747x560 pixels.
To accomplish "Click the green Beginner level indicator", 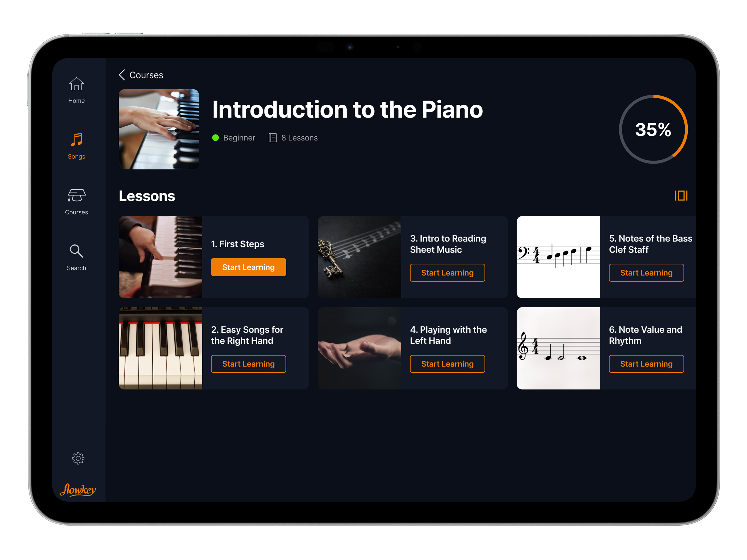I will (x=215, y=138).
